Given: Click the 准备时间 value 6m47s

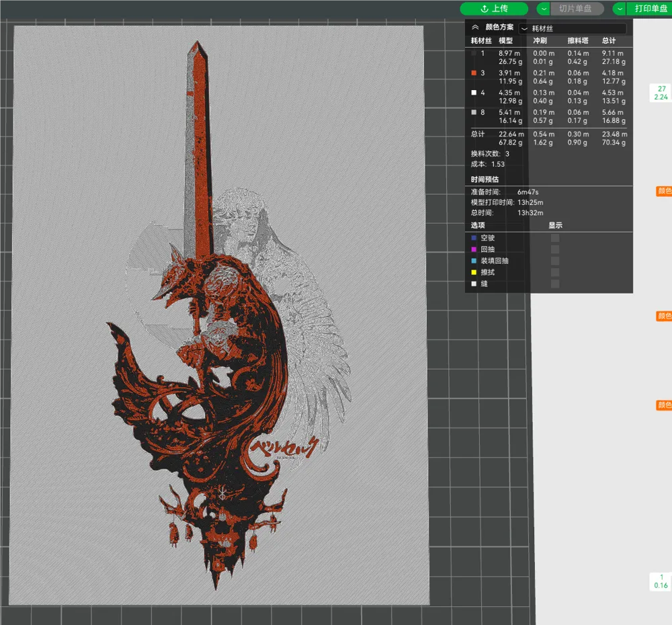Looking at the screenshot, I should pyautogui.click(x=528, y=192).
